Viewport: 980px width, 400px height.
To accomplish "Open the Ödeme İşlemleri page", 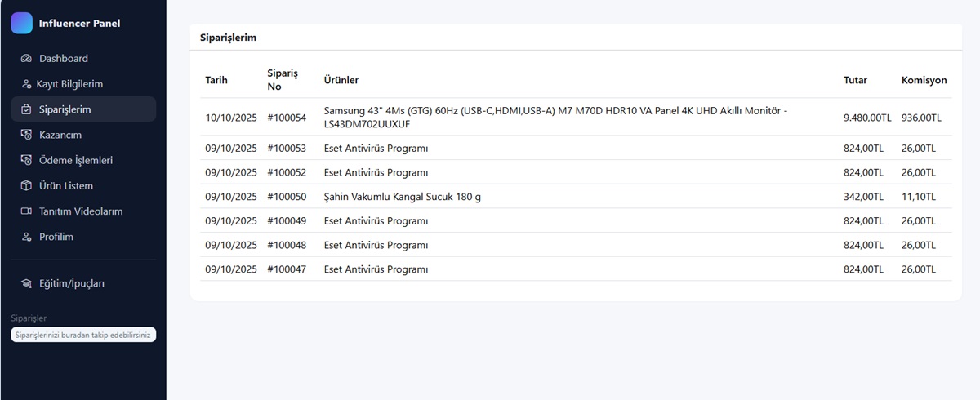I will pyautogui.click(x=76, y=161).
